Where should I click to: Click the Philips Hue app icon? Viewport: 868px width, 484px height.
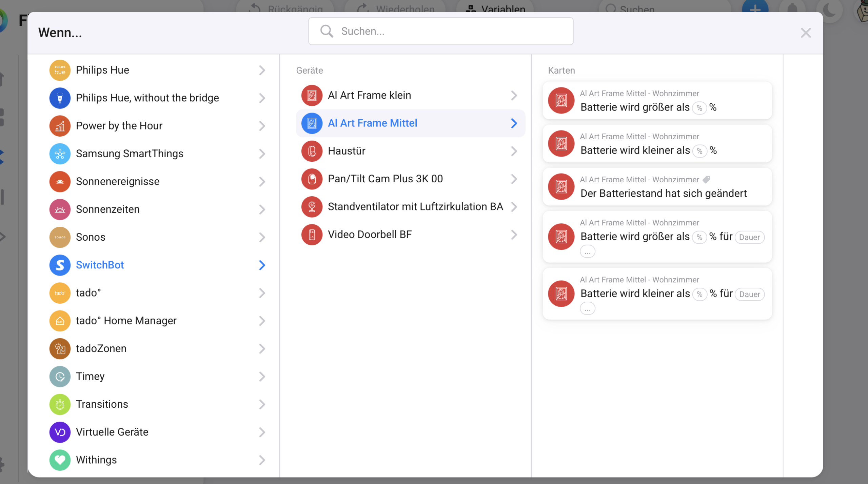coord(60,70)
